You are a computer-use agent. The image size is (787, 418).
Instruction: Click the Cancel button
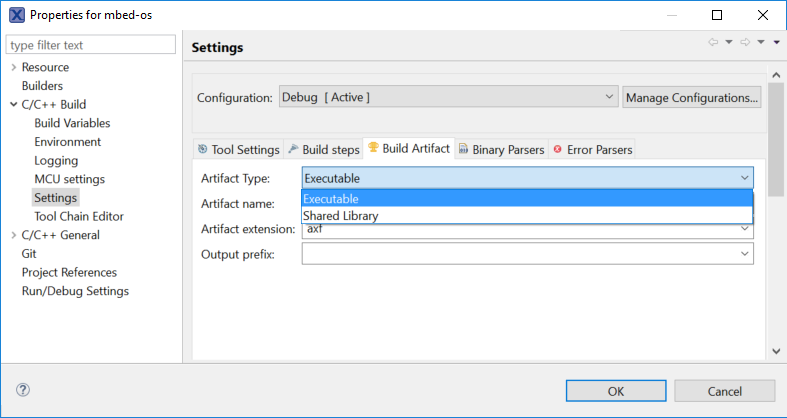(725, 391)
